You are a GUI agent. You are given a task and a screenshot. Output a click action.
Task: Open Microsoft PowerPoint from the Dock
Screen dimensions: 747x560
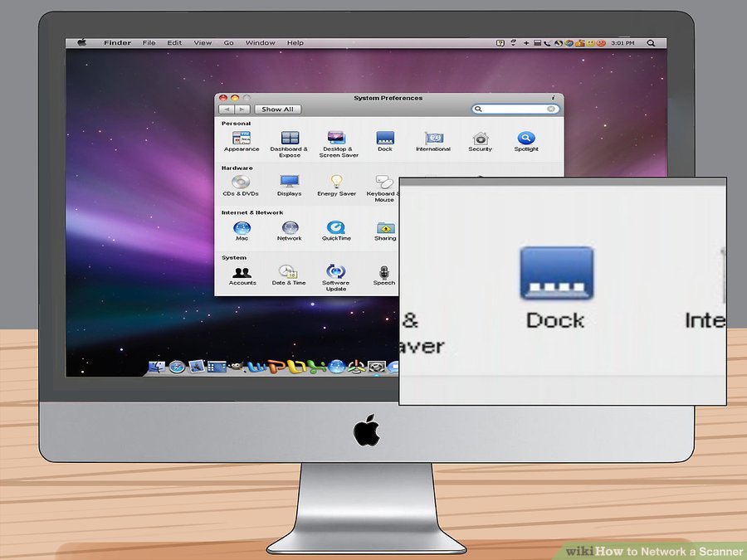coord(278,368)
